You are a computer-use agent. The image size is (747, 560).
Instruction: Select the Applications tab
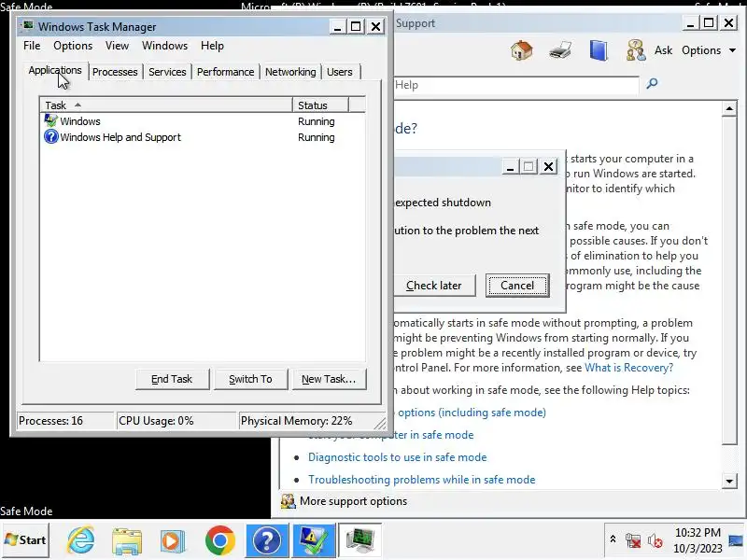(55, 71)
